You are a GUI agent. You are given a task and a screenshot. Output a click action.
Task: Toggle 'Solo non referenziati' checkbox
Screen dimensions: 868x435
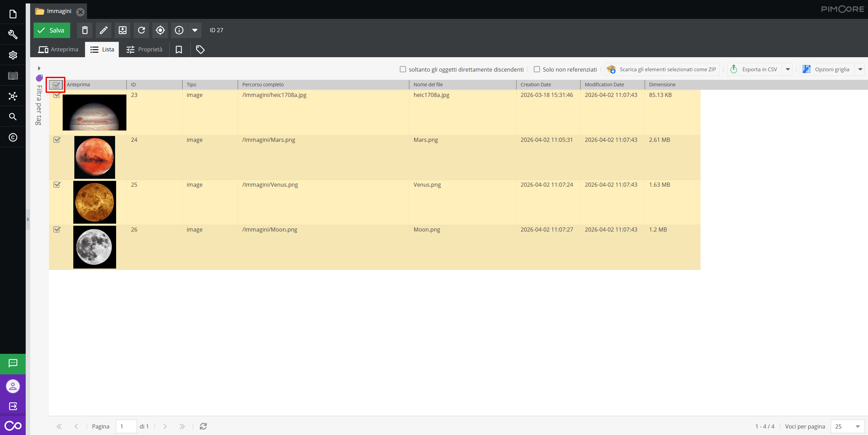537,70
